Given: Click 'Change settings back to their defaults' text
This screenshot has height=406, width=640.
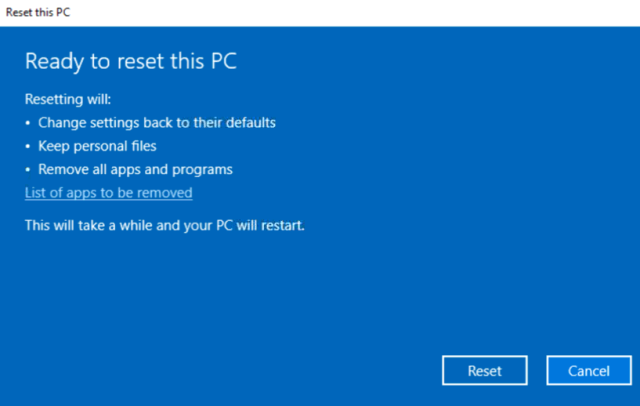Looking at the screenshot, I should pyautogui.click(x=156, y=123).
